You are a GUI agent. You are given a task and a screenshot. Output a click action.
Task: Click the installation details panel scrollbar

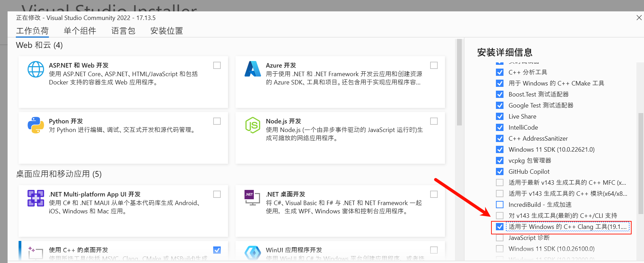pos(641,163)
